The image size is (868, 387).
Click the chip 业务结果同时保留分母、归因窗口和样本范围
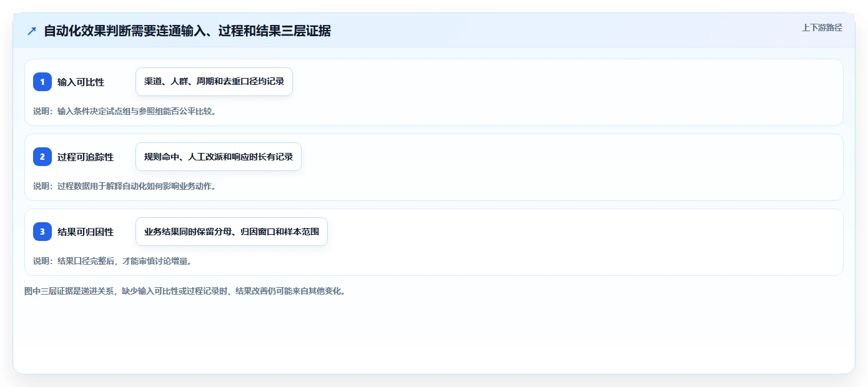coord(232,232)
